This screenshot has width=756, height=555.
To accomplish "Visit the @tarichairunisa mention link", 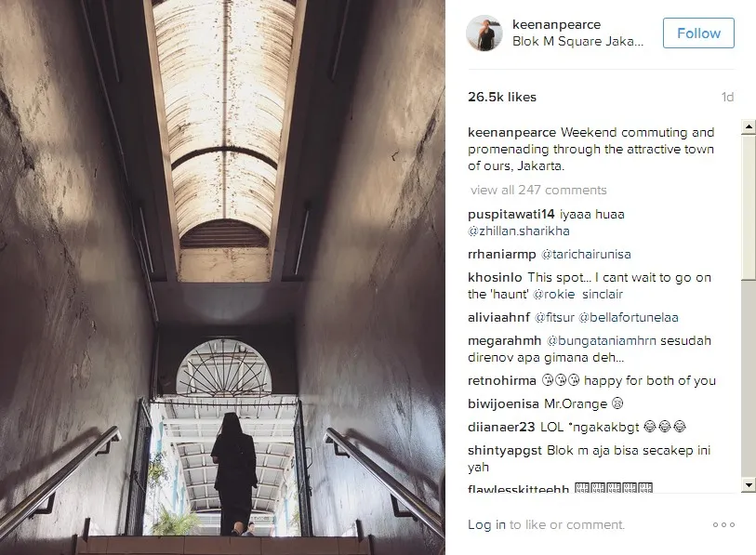I will click(x=586, y=254).
